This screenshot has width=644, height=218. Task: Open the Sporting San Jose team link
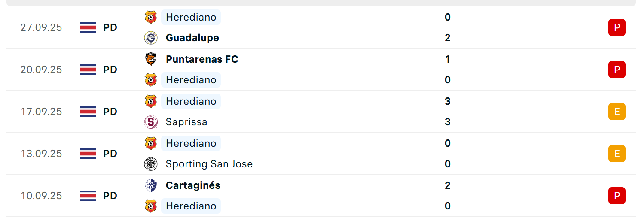tap(209, 164)
